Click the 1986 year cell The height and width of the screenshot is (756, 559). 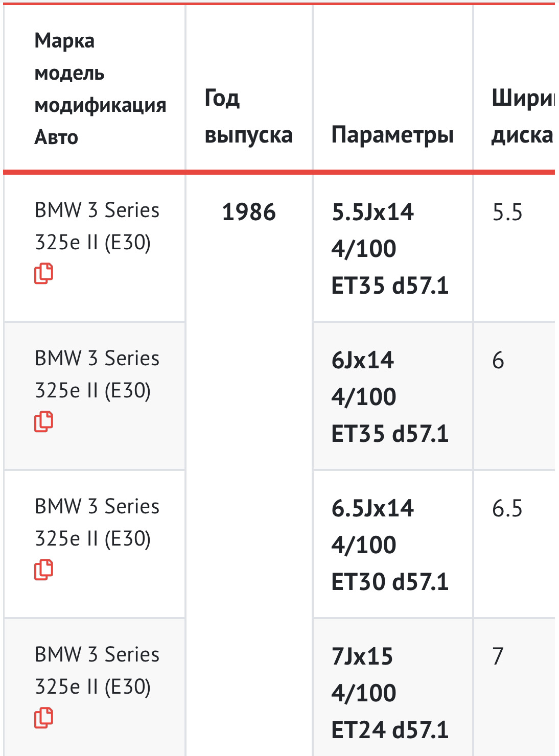point(249,212)
